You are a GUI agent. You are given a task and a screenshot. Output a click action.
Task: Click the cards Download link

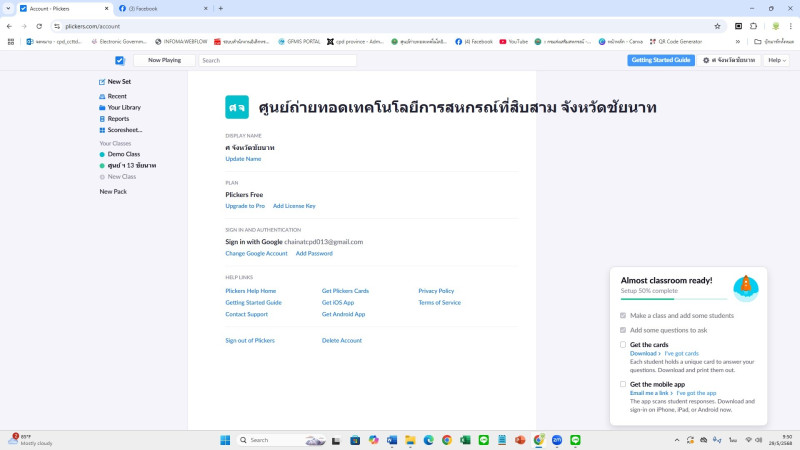point(644,353)
